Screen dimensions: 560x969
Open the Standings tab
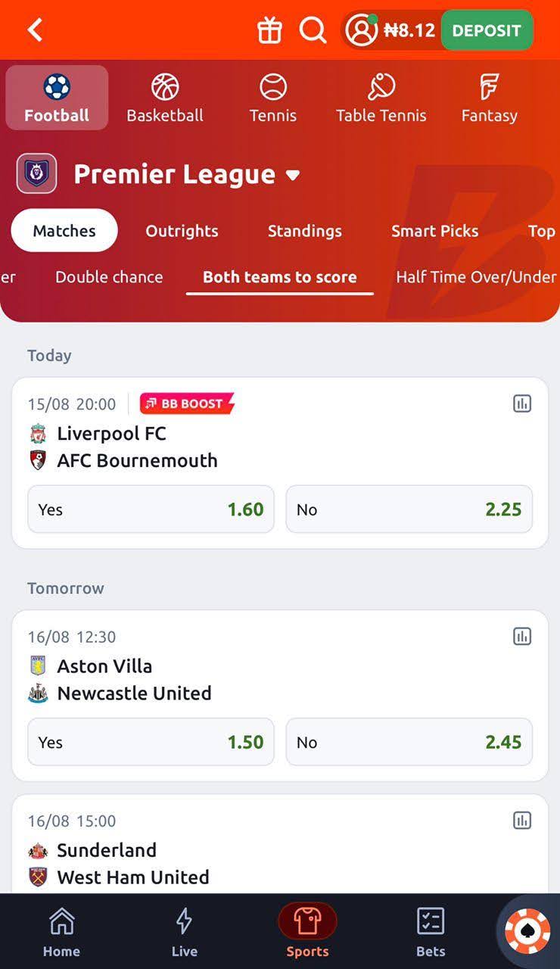304,231
